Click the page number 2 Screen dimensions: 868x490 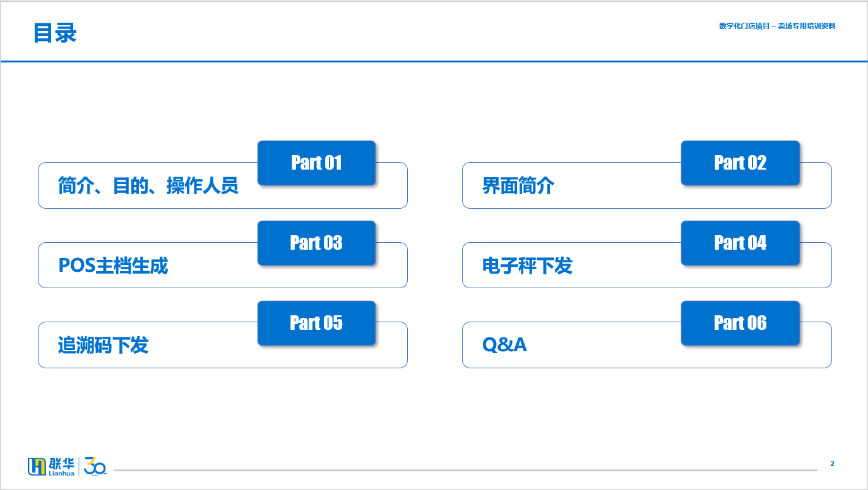tap(832, 464)
